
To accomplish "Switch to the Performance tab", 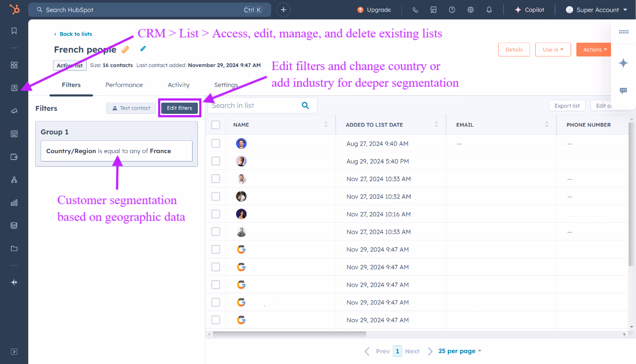I will pyautogui.click(x=124, y=85).
